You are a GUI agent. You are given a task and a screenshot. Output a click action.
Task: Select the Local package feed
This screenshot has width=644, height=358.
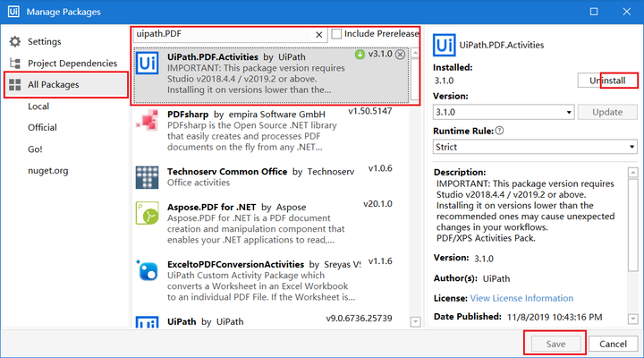click(x=38, y=107)
